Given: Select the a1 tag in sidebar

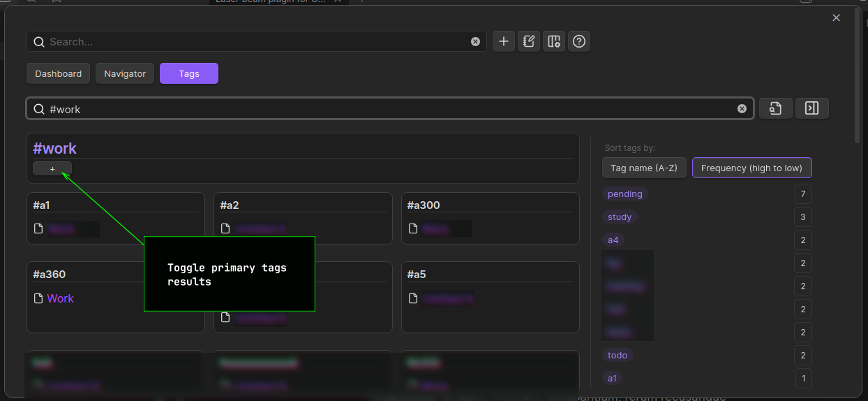Looking at the screenshot, I should pos(612,378).
